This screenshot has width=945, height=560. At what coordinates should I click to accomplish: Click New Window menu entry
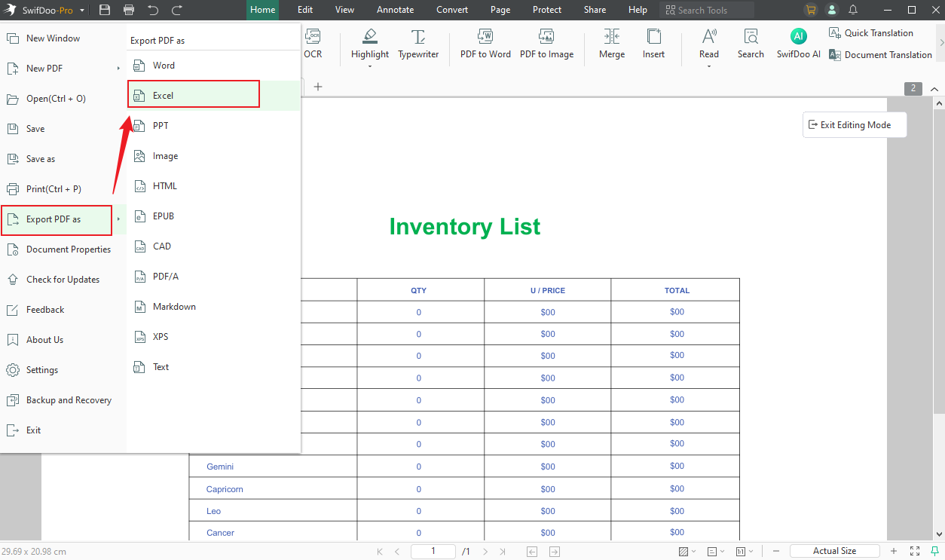(x=63, y=38)
